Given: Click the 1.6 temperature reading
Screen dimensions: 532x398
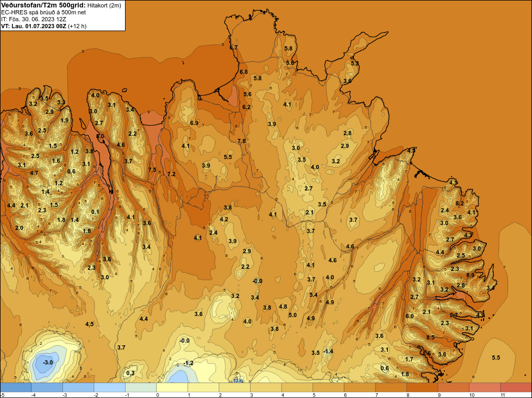Looking at the screenshot, I should (x=56, y=161).
